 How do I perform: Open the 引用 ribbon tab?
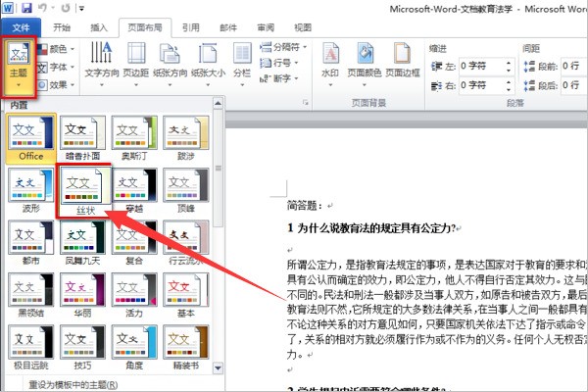[x=191, y=27]
